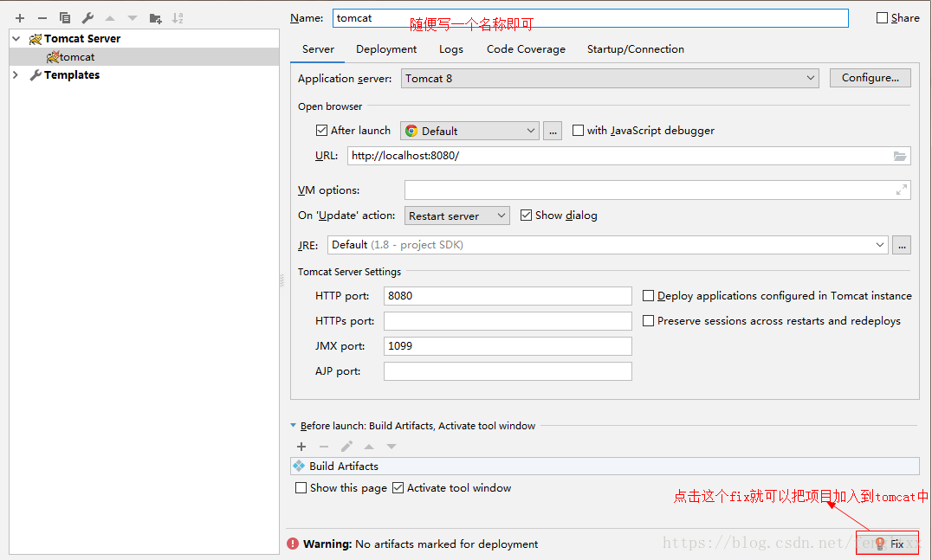
Task: Move before launch task up arrow
Action: coord(369,447)
